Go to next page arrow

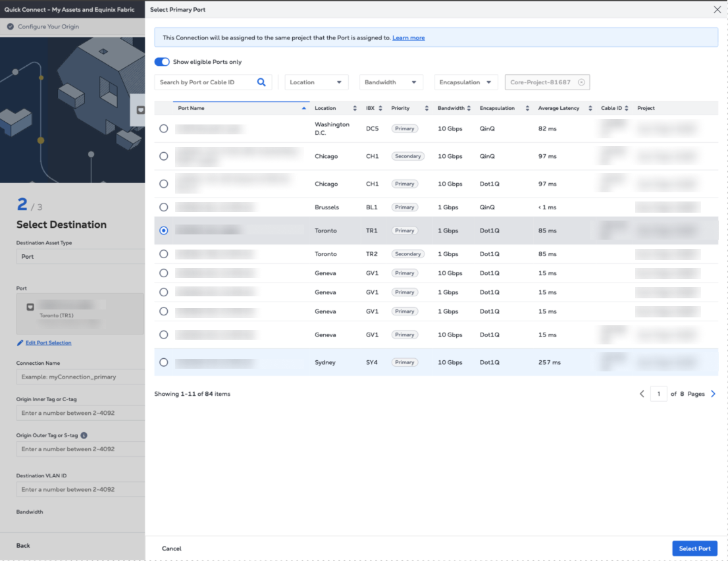(x=713, y=394)
